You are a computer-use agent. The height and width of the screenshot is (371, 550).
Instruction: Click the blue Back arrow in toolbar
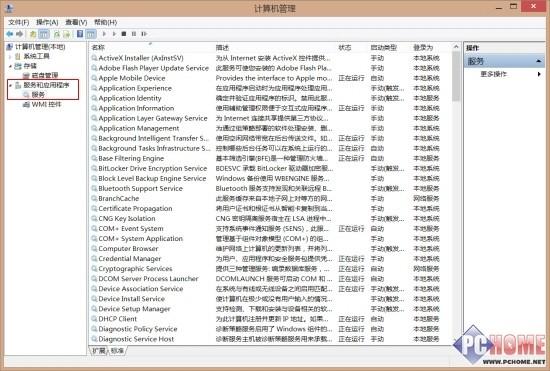pos(9,34)
